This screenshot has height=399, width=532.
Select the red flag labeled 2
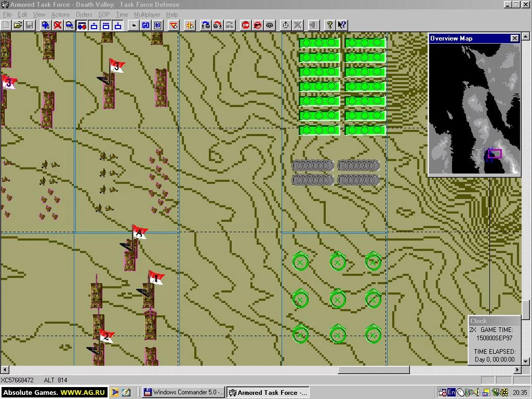107,336
